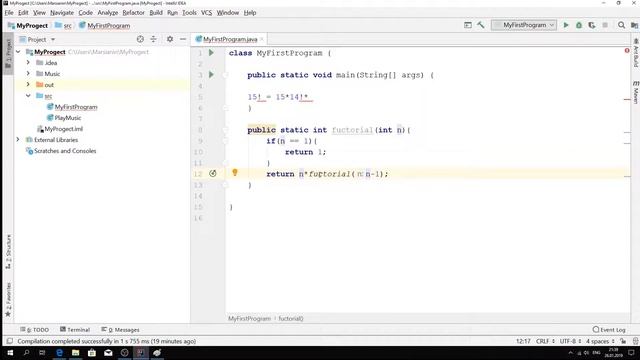This screenshot has height=360, width=640.
Task: Collapse MyProgect root node
Action: pyautogui.click(x=18, y=52)
